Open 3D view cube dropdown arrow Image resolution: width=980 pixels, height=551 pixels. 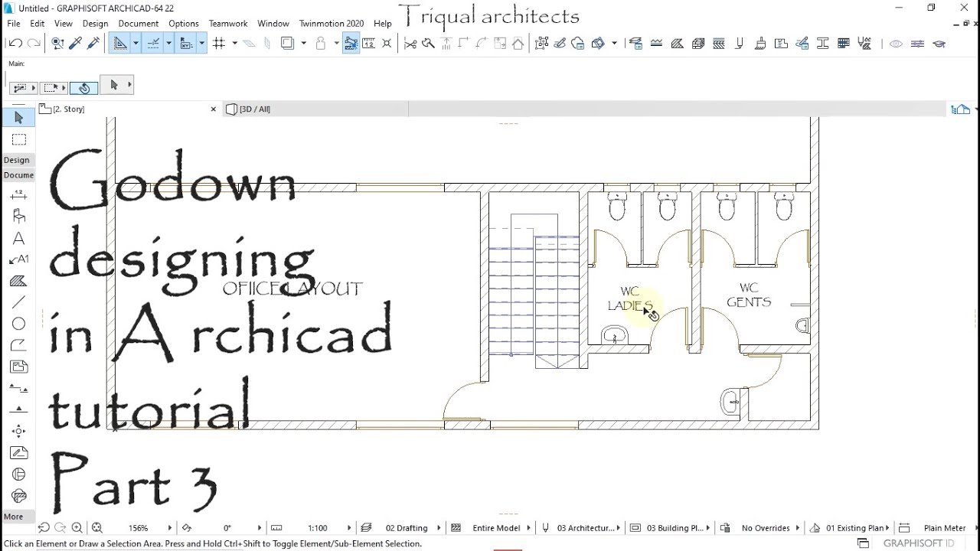tap(614, 44)
